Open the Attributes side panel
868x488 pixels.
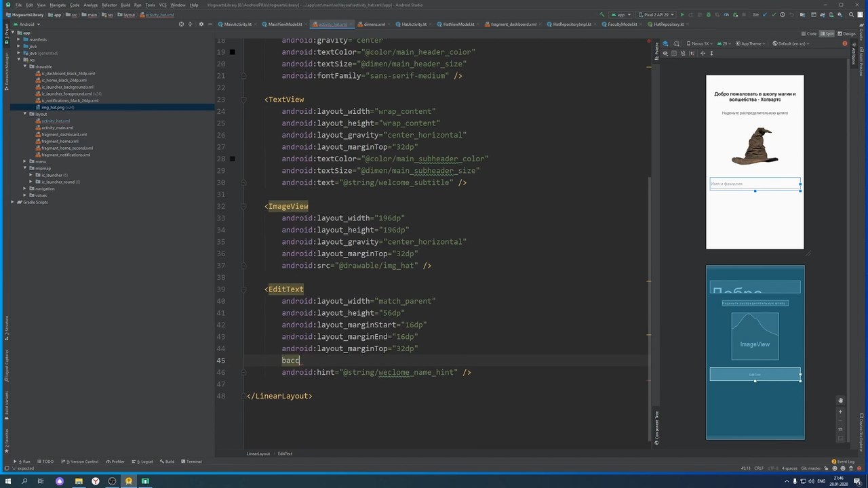pos(854,54)
